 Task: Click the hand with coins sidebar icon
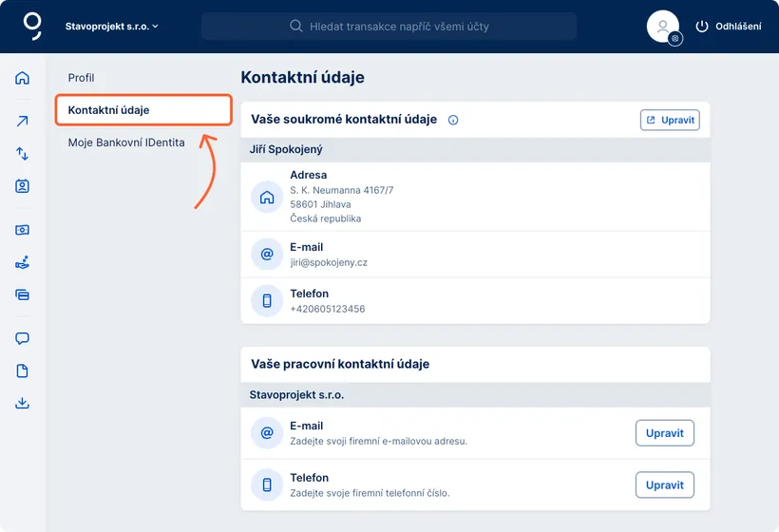(22, 262)
